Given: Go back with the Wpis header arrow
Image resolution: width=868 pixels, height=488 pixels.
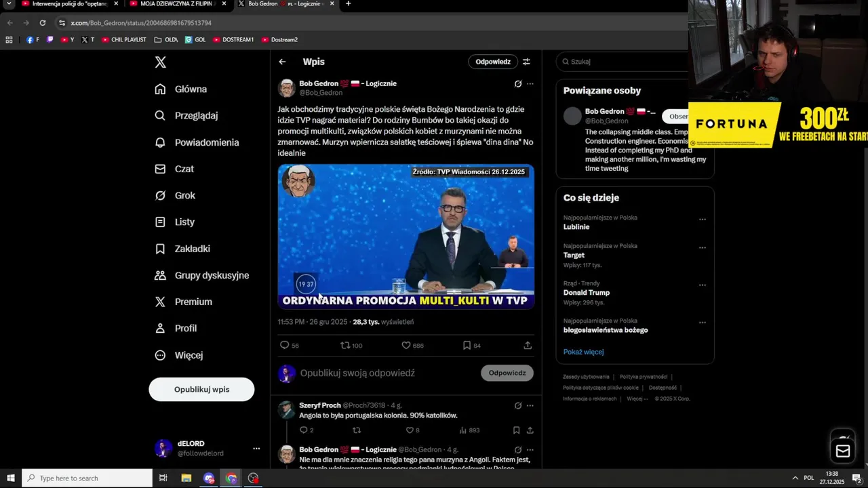Looking at the screenshot, I should [x=282, y=62].
